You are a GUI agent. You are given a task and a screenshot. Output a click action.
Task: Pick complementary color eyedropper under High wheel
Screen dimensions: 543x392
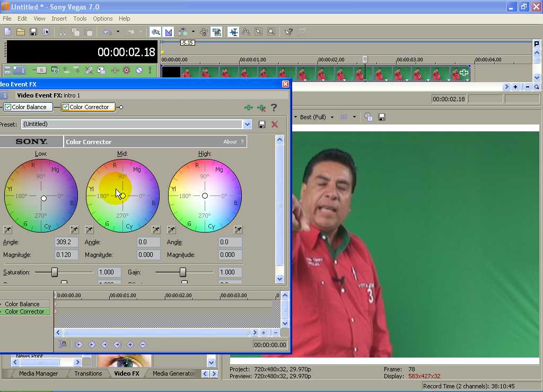171,230
